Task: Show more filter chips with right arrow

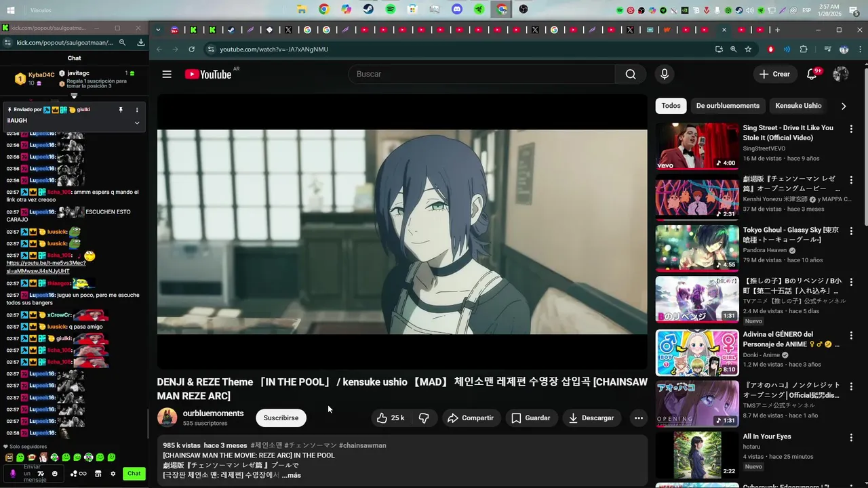Action: click(844, 106)
